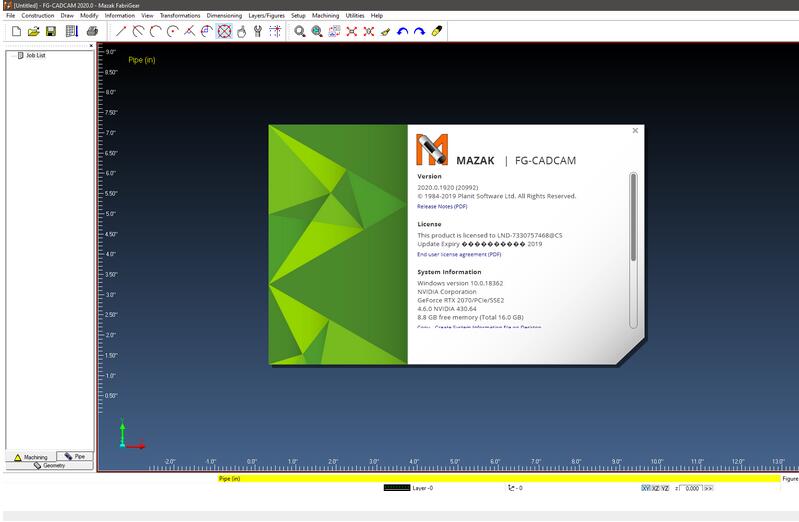799x522 pixels.
Task: Open the File menu
Action: [10, 16]
